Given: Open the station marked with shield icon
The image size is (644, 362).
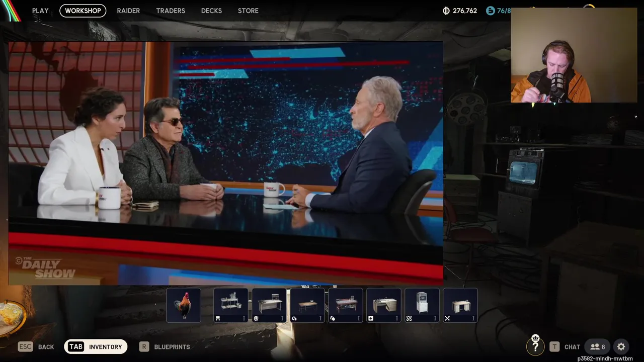Looking at the screenshot, I should tap(269, 305).
